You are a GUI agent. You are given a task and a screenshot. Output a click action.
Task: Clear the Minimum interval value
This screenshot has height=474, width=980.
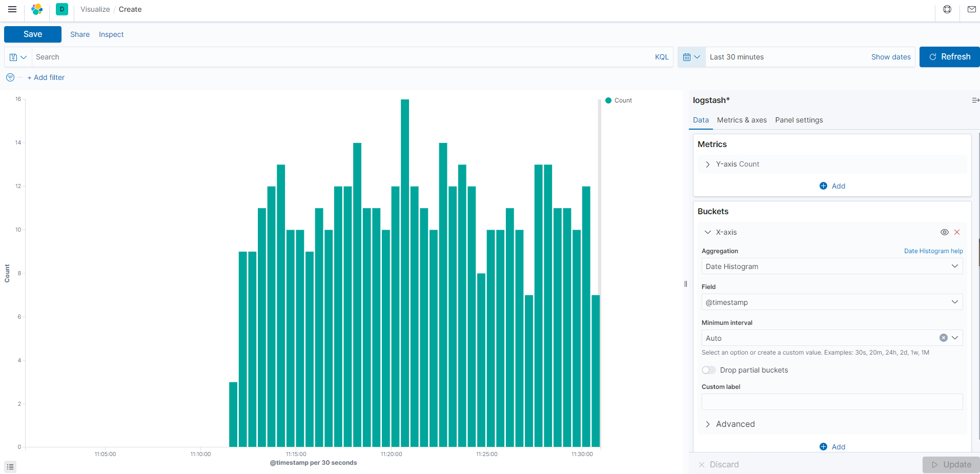coord(943,338)
